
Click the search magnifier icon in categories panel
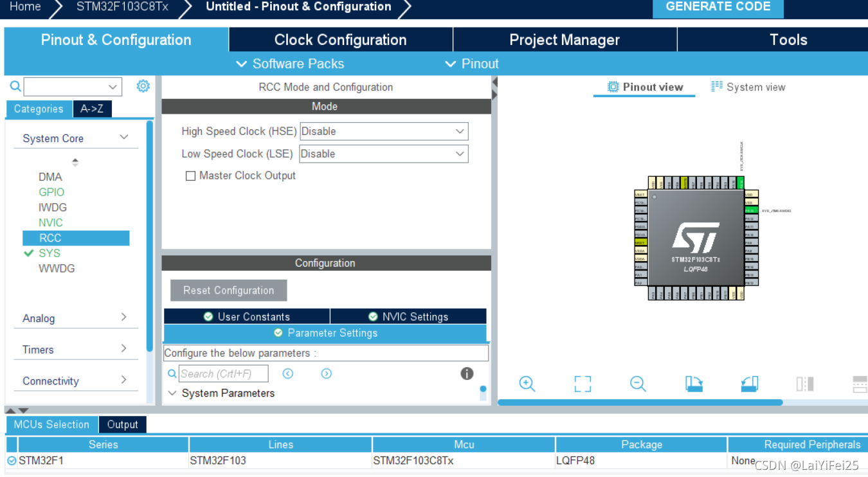[x=15, y=86]
